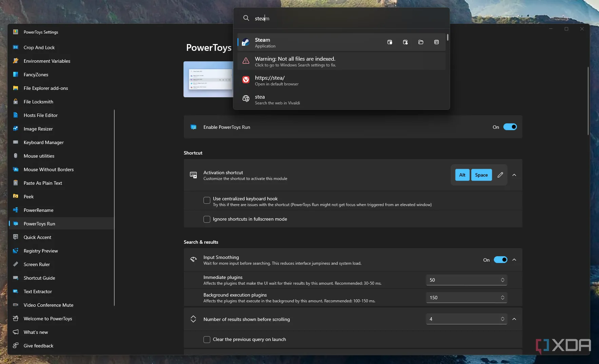Click the Hosts File Editor icon
The height and width of the screenshot is (364, 599).
[x=16, y=115]
